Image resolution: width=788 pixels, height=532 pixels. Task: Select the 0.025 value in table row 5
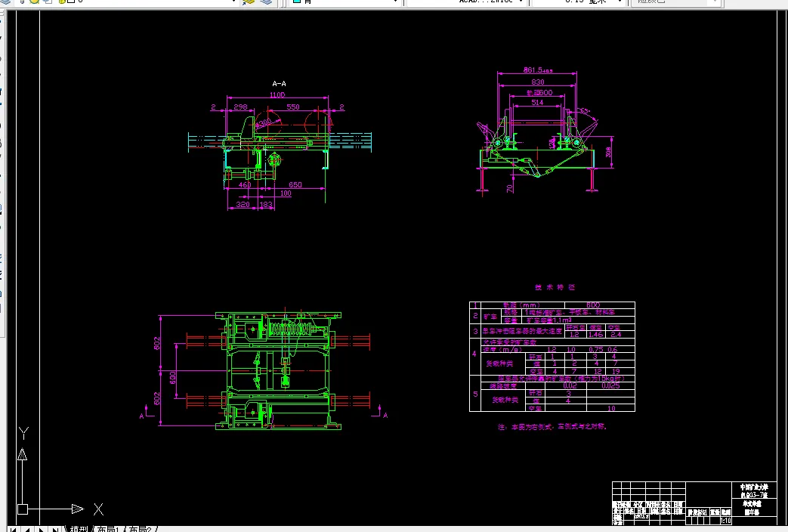610,385
